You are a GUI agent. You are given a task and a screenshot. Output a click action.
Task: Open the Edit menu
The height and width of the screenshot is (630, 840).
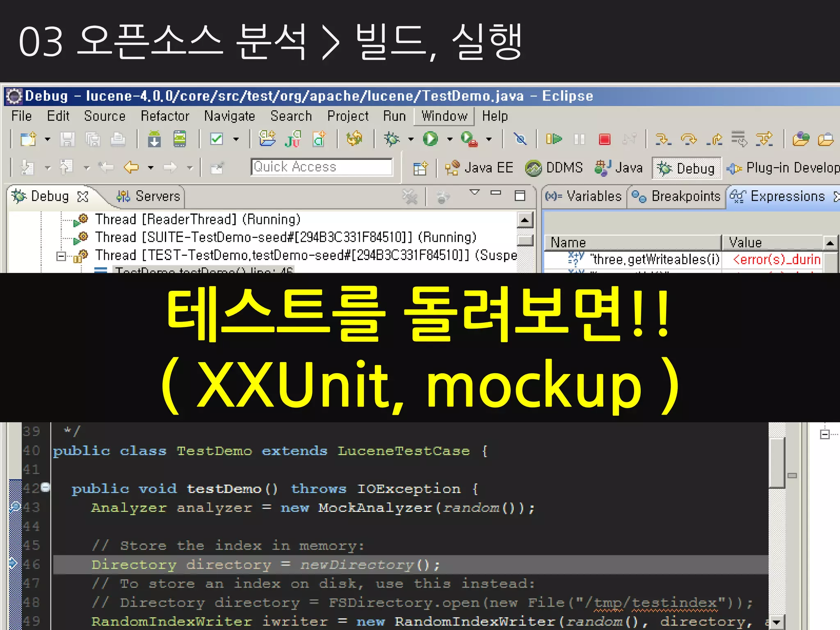[x=58, y=116]
